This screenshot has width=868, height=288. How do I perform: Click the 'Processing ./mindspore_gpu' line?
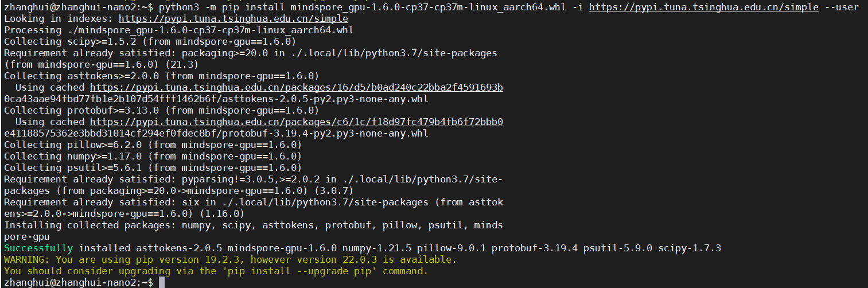point(178,30)
